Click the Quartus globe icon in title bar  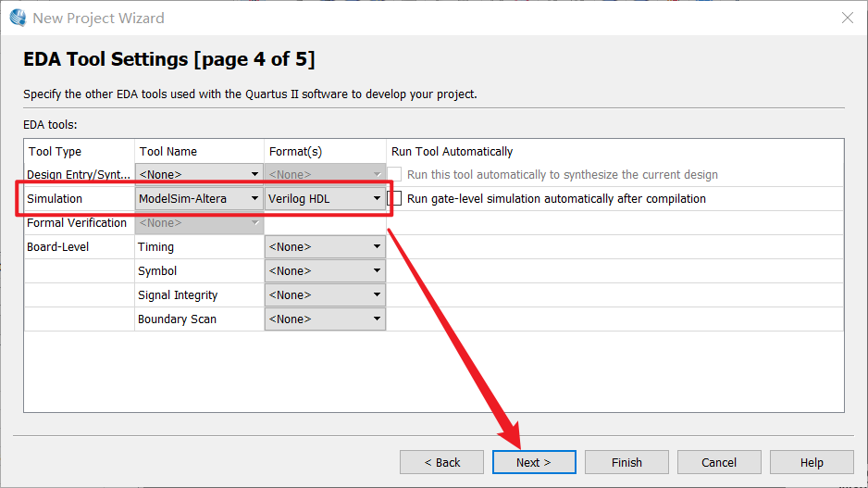(18, 18)
